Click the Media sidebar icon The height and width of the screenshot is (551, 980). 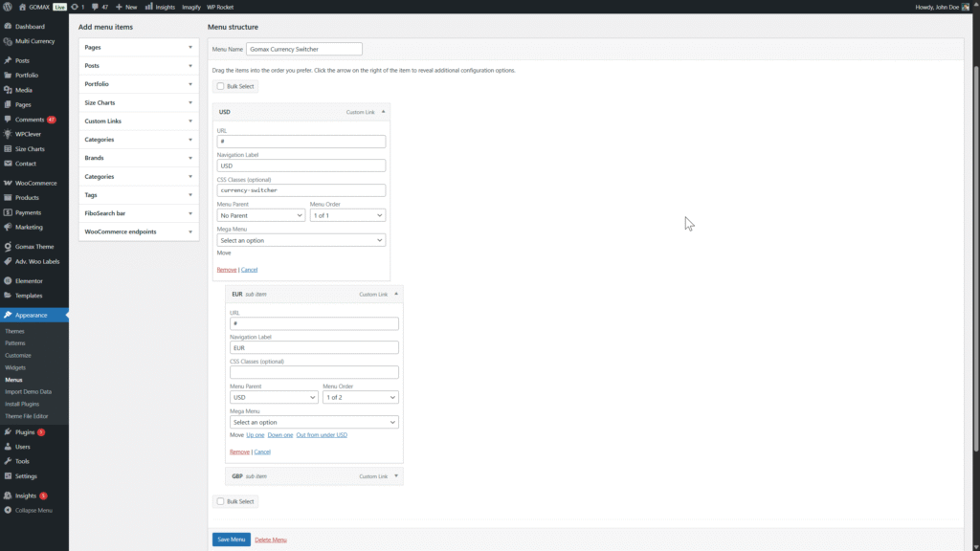(8, 90)
